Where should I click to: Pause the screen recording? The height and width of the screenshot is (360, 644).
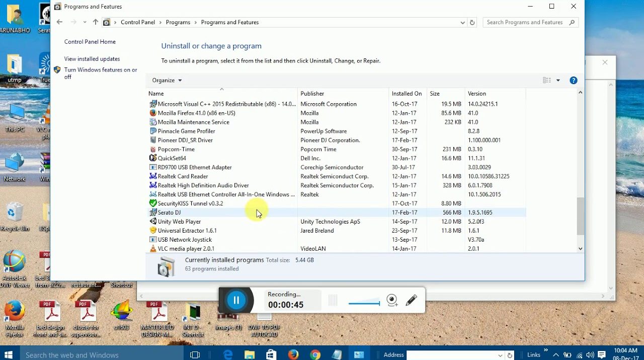pos(236,301)
